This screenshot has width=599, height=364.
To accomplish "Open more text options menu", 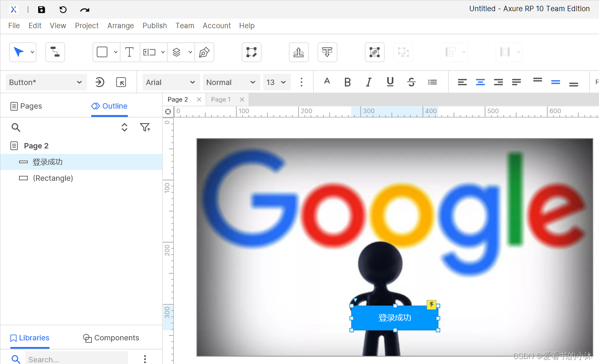I will (301, 82).
